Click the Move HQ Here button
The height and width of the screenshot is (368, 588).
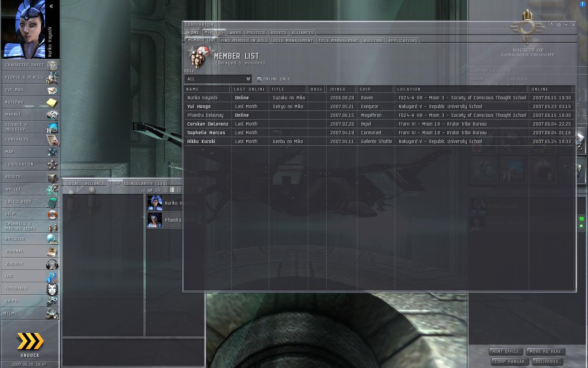pos(545,351)
